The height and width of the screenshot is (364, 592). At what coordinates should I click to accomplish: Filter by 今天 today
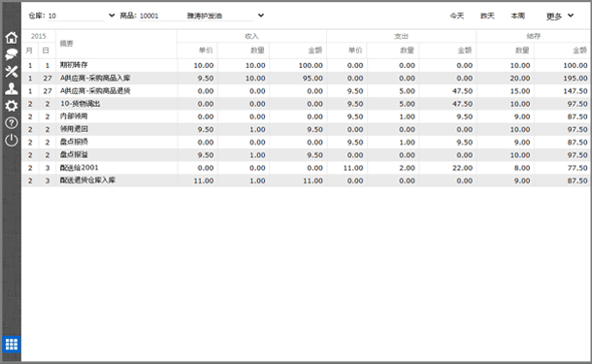tap(457, 16)
